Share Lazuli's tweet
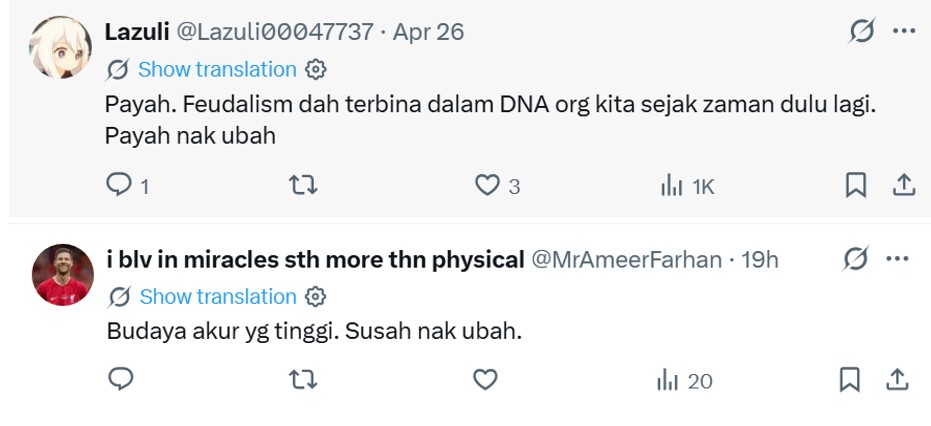Screen dimensions: 931x426 tap(903, 185)
